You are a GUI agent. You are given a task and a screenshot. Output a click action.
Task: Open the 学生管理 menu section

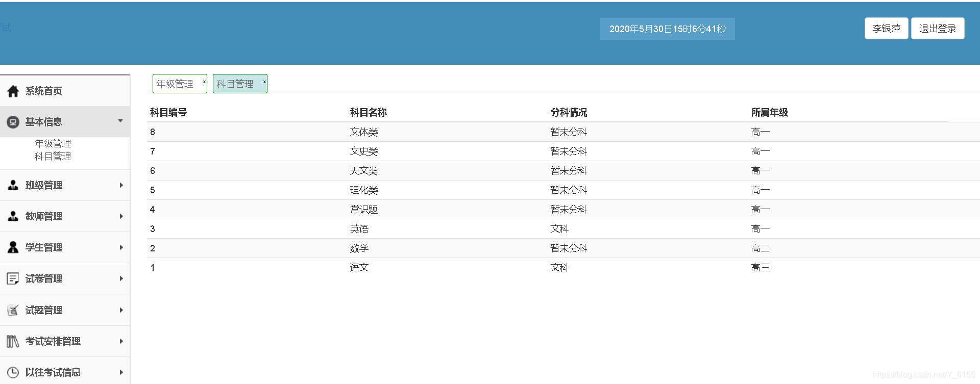65,247
